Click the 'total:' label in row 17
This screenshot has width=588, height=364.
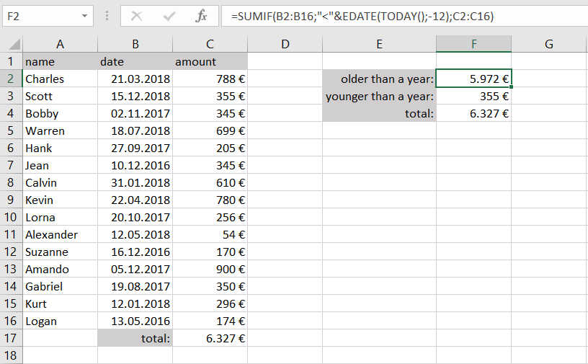click(135, 338)
